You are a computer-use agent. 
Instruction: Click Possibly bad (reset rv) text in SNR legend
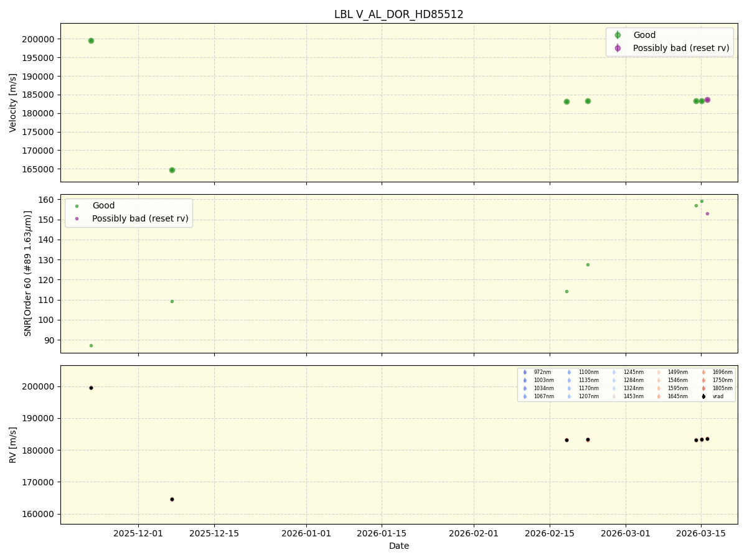(x=141, y=218)
